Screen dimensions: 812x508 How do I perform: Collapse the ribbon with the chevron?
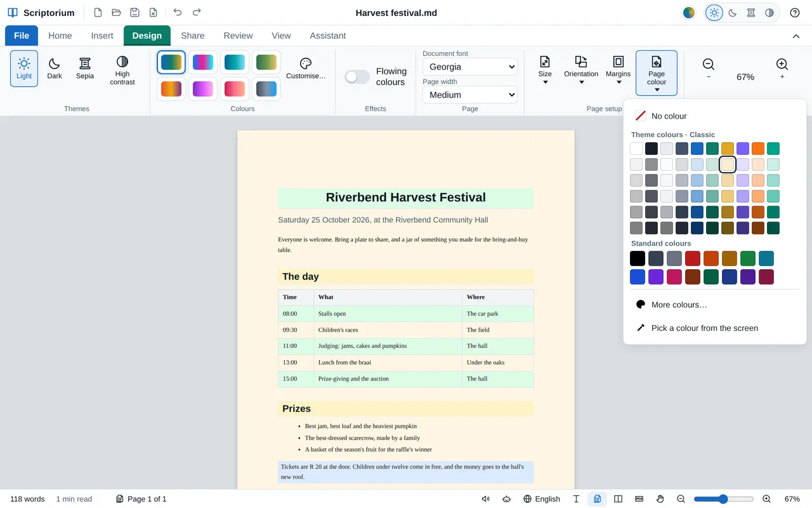796,36
